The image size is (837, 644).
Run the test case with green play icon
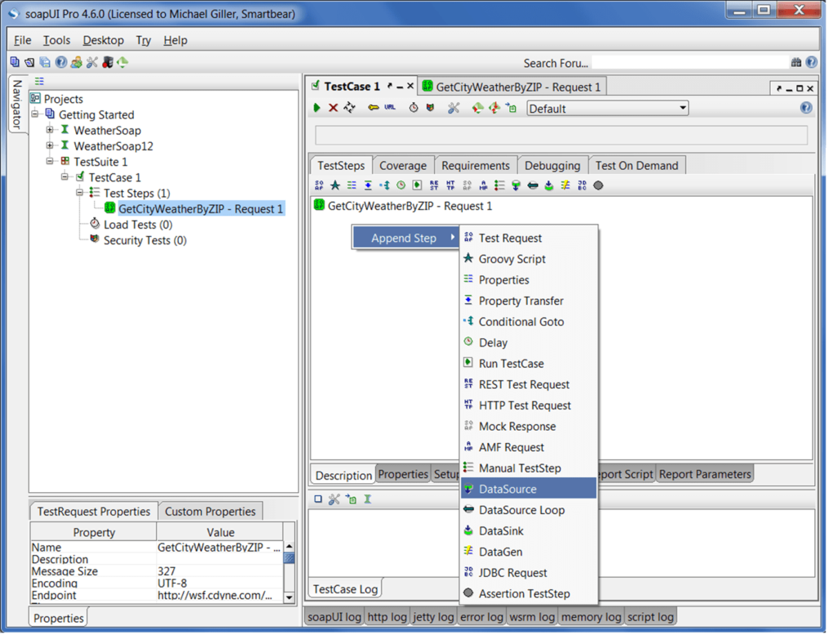(x=317, y=108)
